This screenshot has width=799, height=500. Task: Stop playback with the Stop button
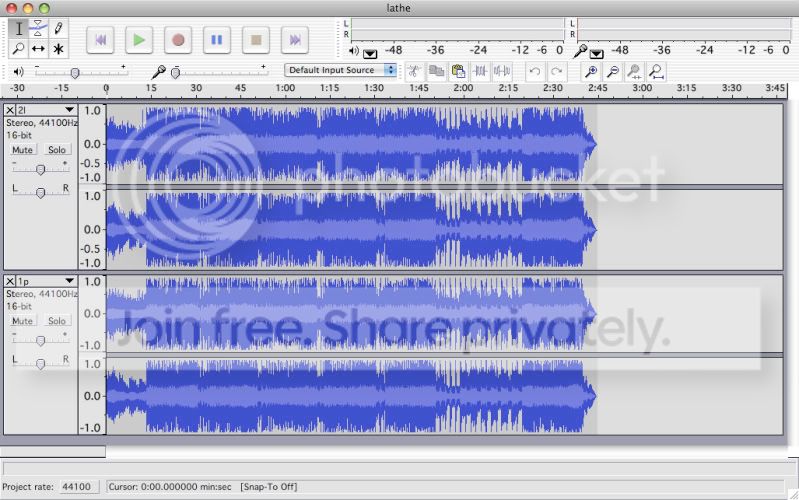pos(256,40)
